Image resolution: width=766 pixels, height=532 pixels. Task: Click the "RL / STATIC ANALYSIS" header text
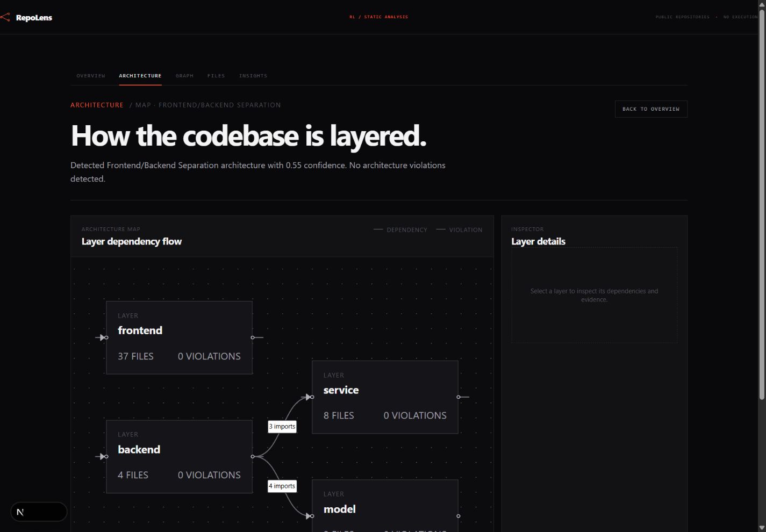pos(379,17)
